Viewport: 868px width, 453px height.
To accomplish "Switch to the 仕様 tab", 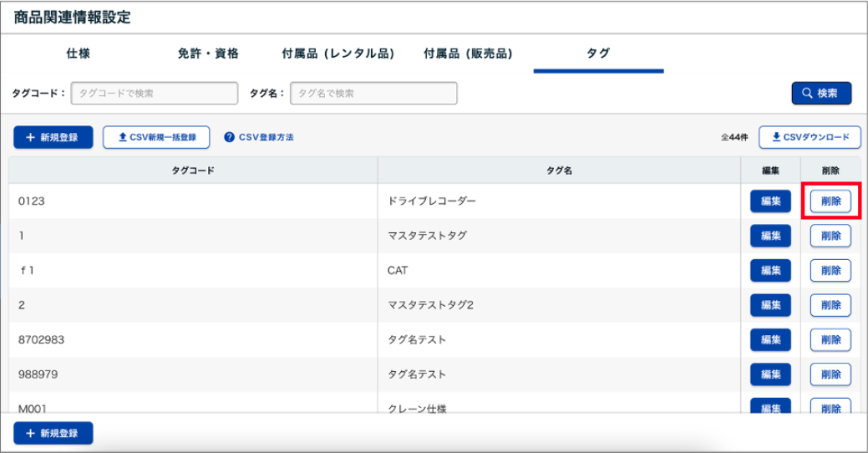I will coord(78,53).
